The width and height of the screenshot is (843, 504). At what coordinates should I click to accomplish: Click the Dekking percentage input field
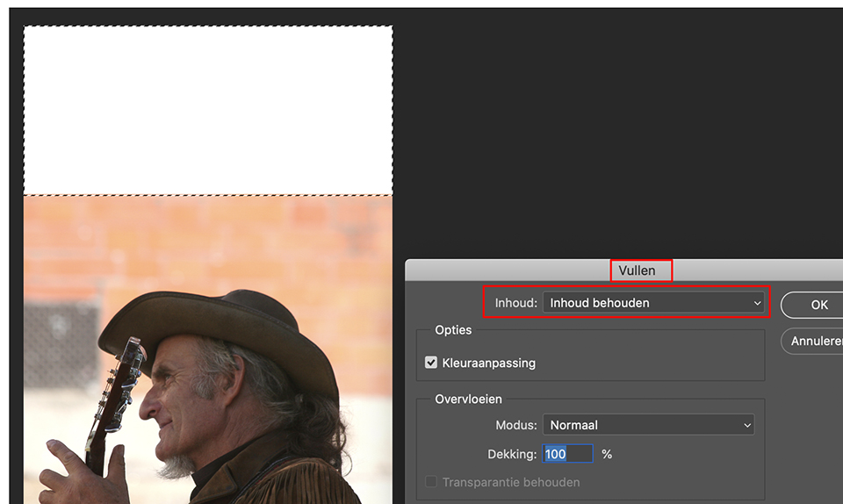click(567, 454)
